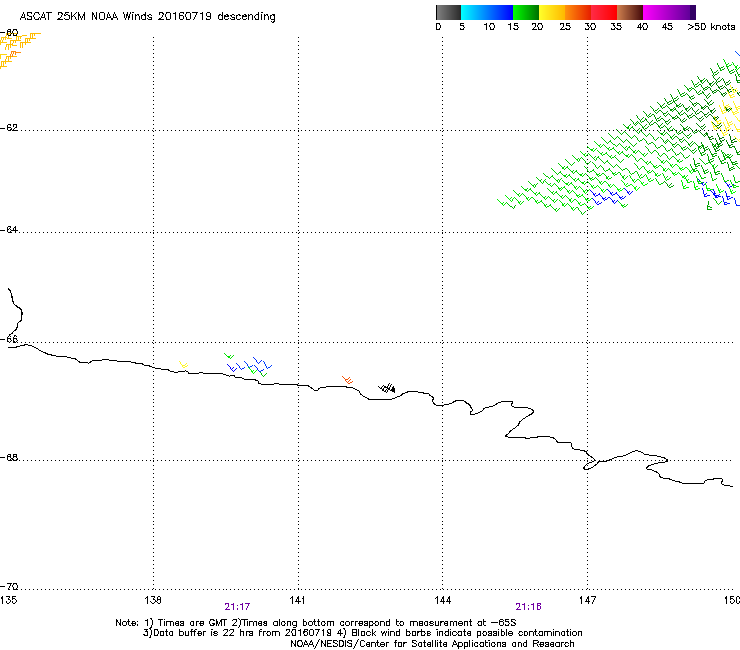Click the longitude label 147
The width and height of the screenshot is (740, 650).
tap(587, 600)
